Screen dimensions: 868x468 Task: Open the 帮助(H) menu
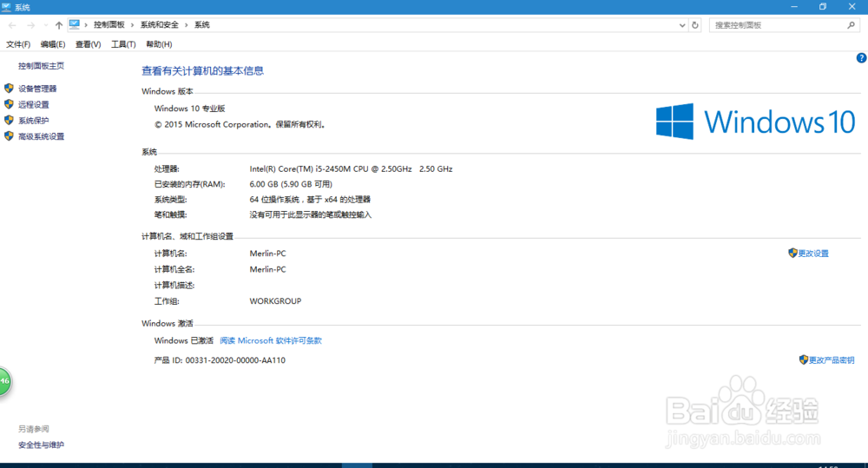tap(159, 44)
